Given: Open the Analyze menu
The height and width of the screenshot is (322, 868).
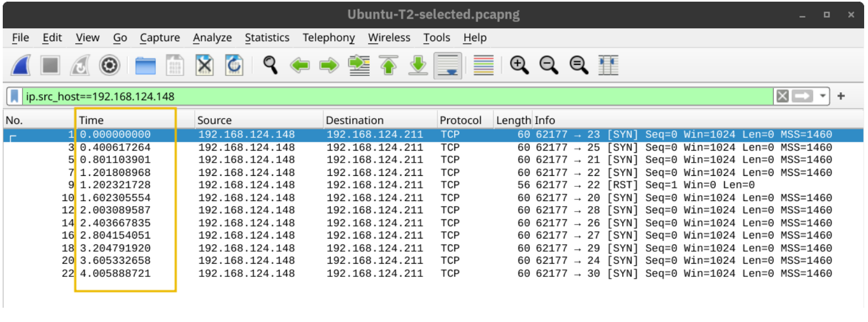Looking at the screenshot, I should 212,37.
